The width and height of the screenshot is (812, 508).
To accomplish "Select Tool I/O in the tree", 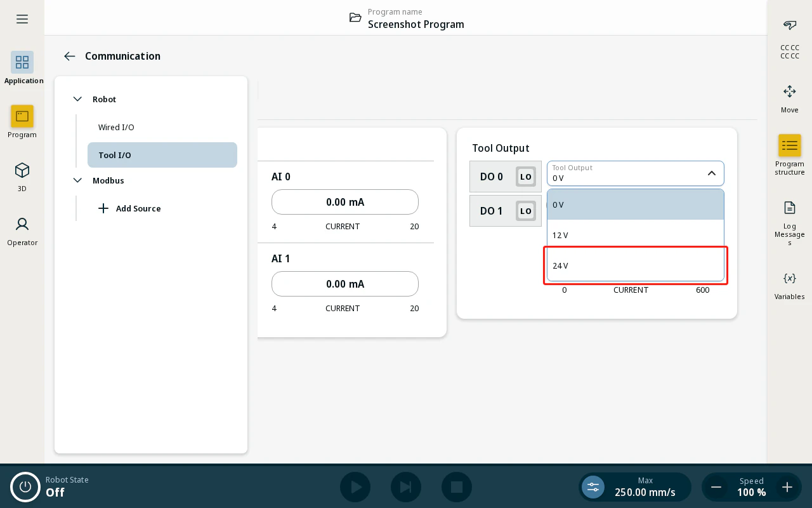I will click(162, 155).
